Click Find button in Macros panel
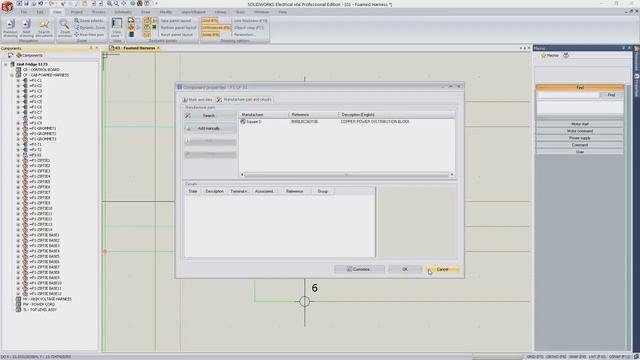The height and width of the screenshot is (360, 640). click(611, 95)
